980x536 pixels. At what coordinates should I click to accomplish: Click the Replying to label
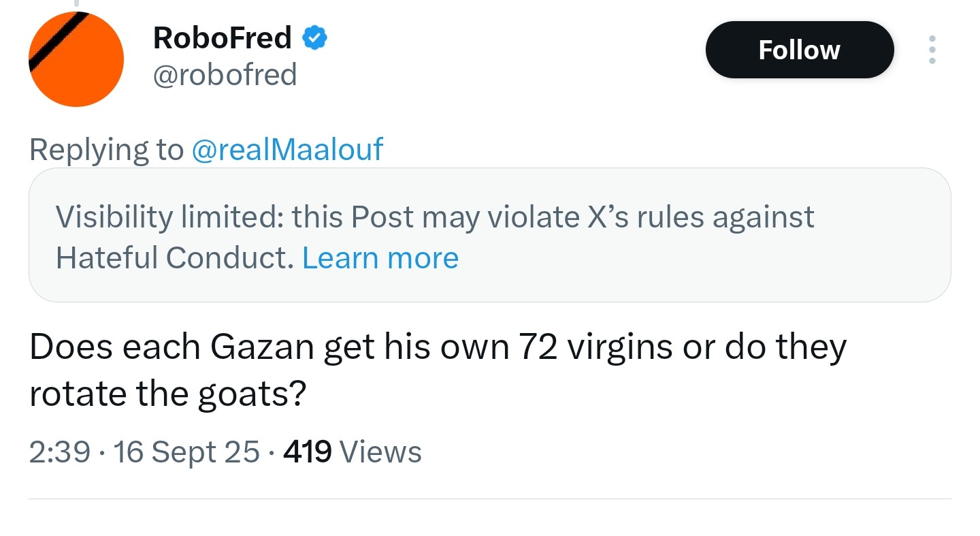pos(106,150)
